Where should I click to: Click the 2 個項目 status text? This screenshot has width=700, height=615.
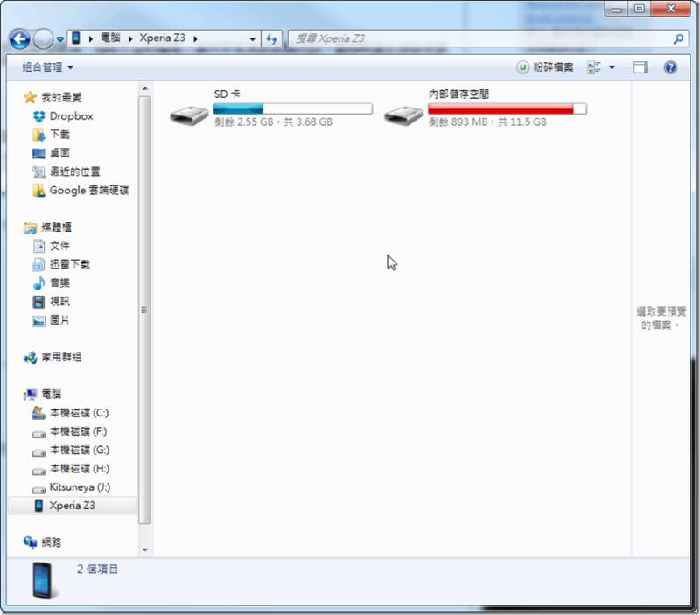[x=97, y=570]
